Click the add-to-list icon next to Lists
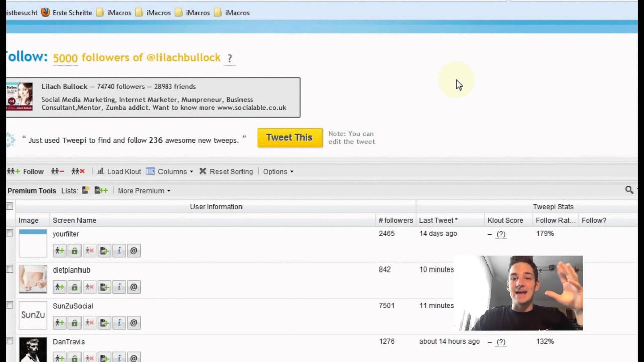This screenshot has width=644, height=362. click(x=101, y=190)
